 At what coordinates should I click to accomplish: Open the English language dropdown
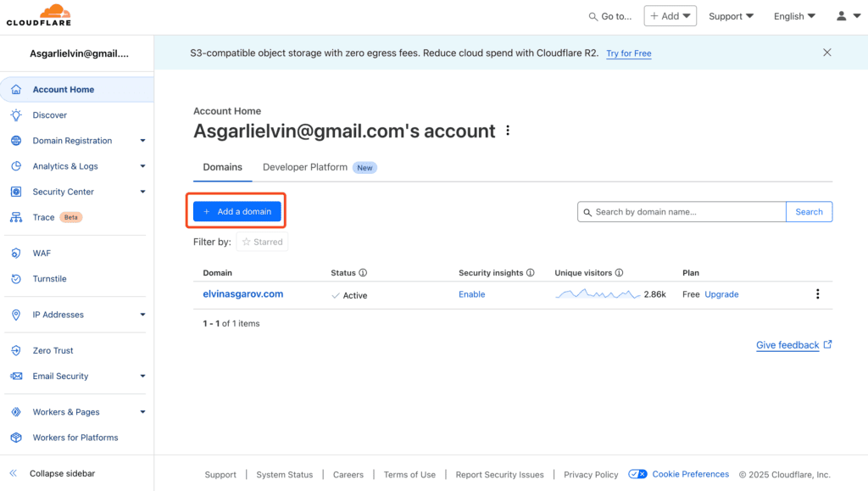click(794, 16)
